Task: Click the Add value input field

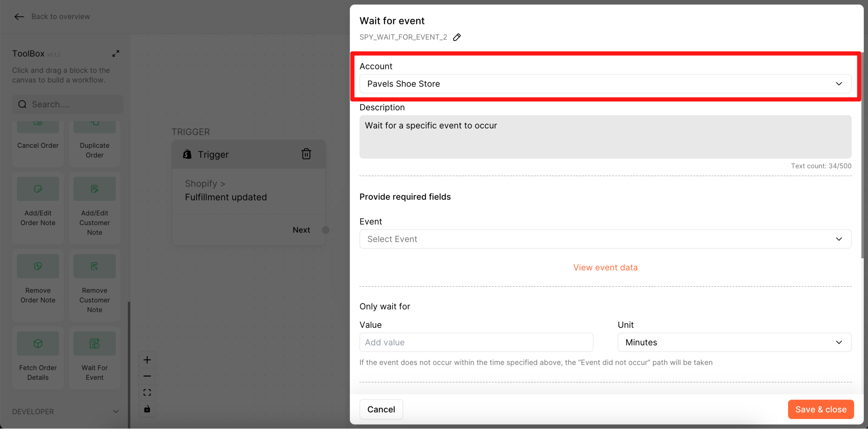Action: [x=476, y=342]
